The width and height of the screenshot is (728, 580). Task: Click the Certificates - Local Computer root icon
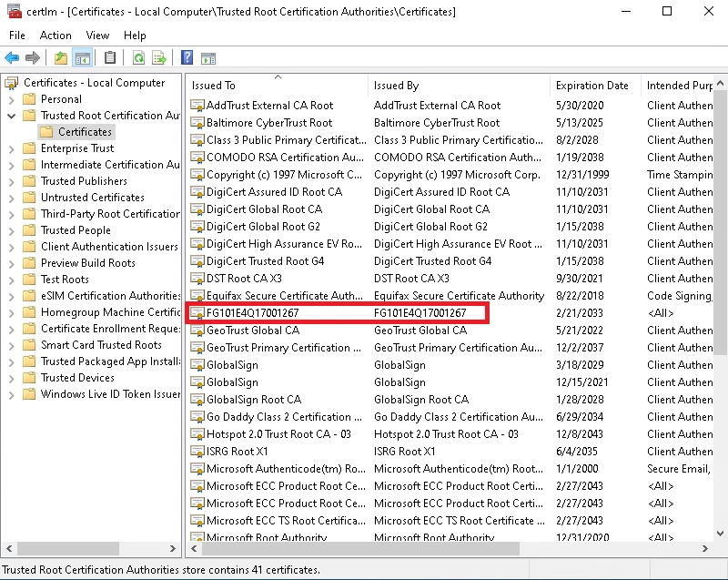click(12, 83)
